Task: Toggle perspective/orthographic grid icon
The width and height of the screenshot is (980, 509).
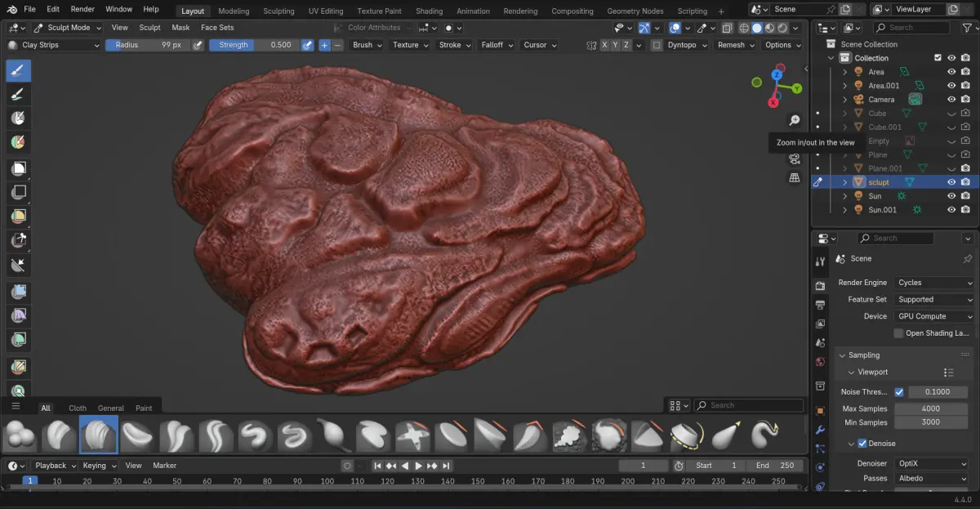Action: (794, 178)
